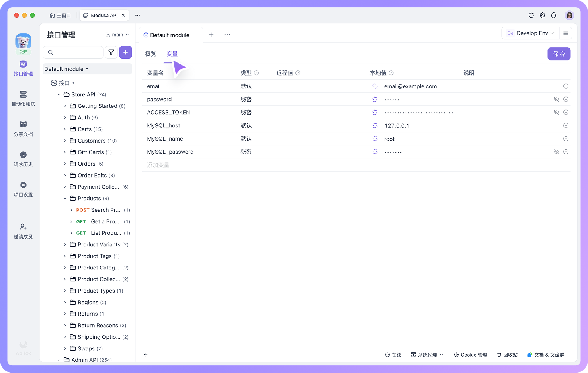588x373 pixels.
Task: Reveal the ACCESS_TOKEN hidden value
Action: click(556, 112)
